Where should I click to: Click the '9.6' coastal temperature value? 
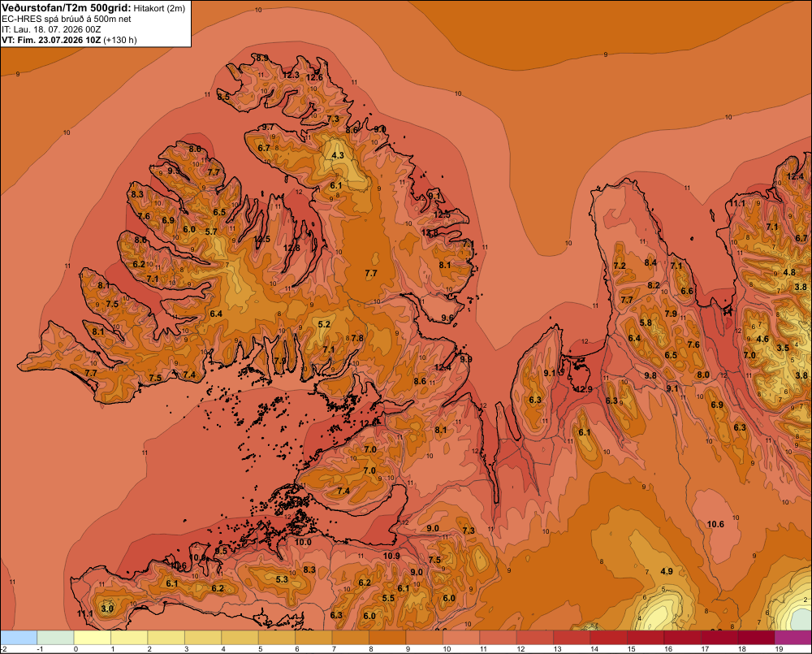447,318
